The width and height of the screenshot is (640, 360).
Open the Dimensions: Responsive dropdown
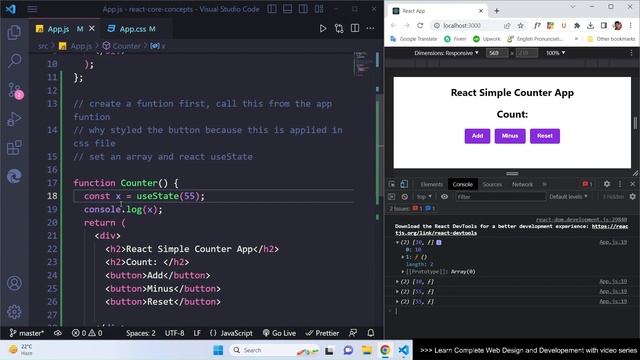click(446, 53)
